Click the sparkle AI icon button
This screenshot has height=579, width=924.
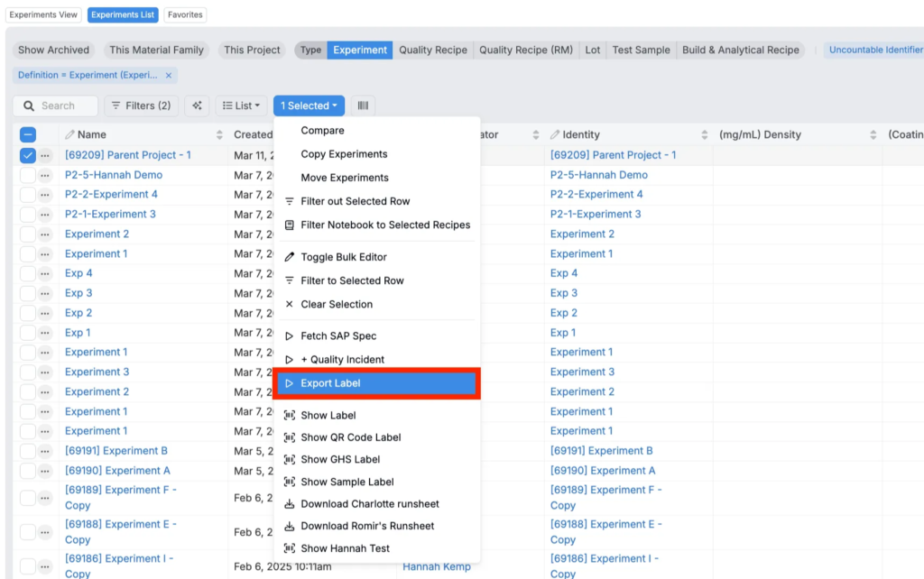(197, 106)
